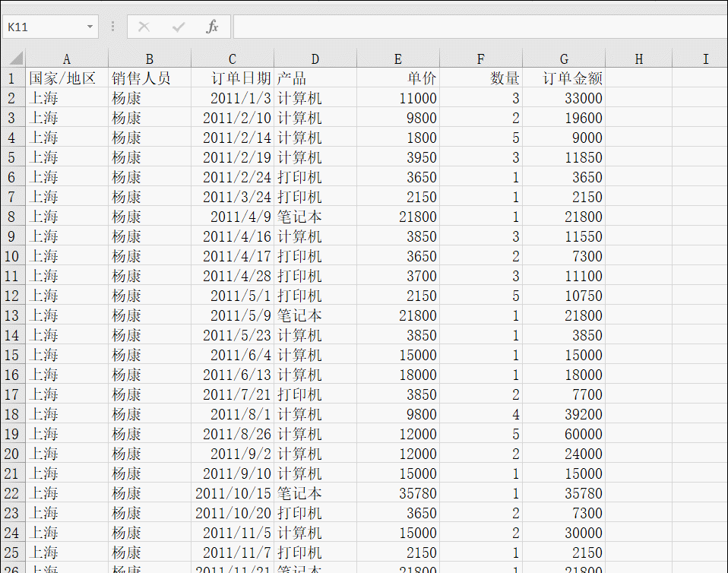Click date cell 2011/7/21

click(233, 394)
